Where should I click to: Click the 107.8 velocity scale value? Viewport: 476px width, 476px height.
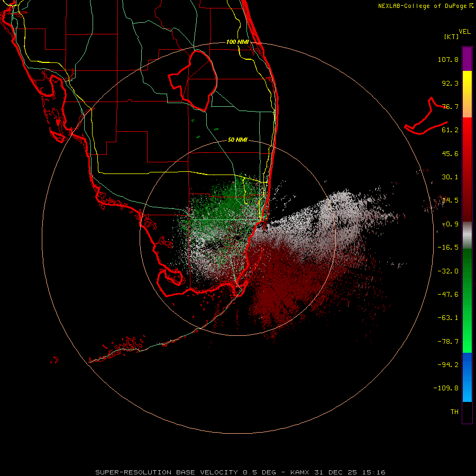pos(448,59)
